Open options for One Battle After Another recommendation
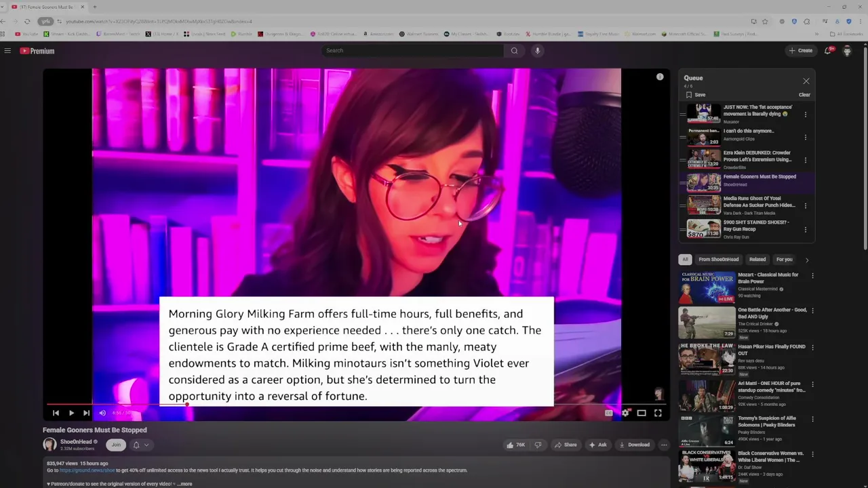The image size is (868, 488). coord(812,311)
